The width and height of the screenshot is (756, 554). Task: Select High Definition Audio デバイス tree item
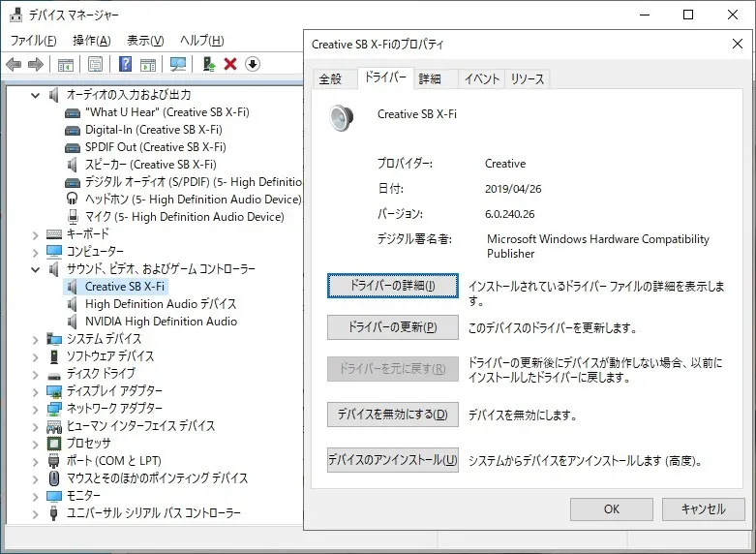[161, 304]
